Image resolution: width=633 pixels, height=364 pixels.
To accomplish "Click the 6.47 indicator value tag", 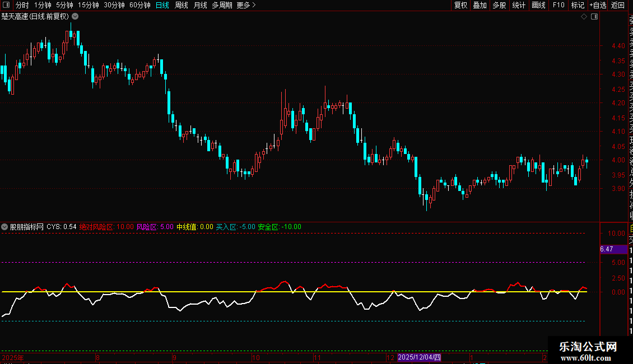I will tap(613, 249).
